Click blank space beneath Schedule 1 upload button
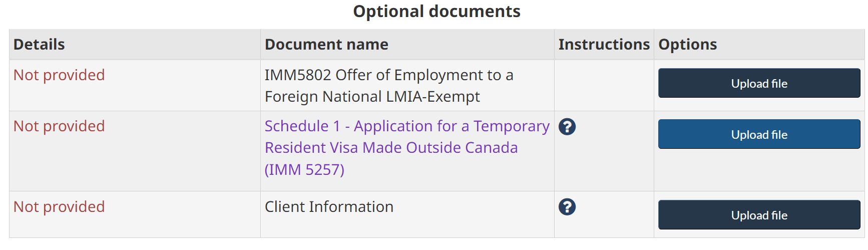Screen dimensions: 868x250 pyautogui.click(x=759, y=171)
